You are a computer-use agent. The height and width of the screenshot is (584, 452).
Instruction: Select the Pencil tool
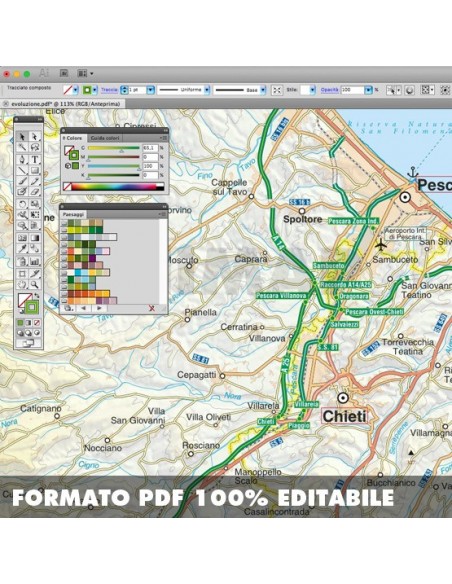click(x=35, y=181)
